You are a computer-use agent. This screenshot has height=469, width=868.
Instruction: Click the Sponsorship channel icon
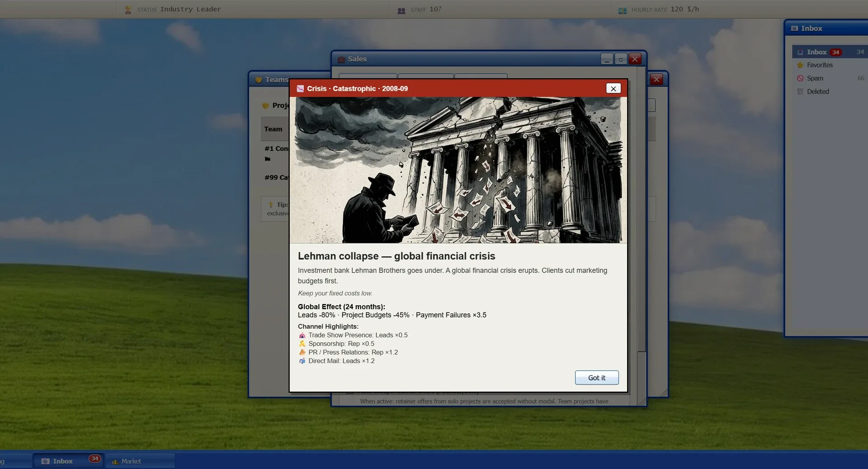302,344
